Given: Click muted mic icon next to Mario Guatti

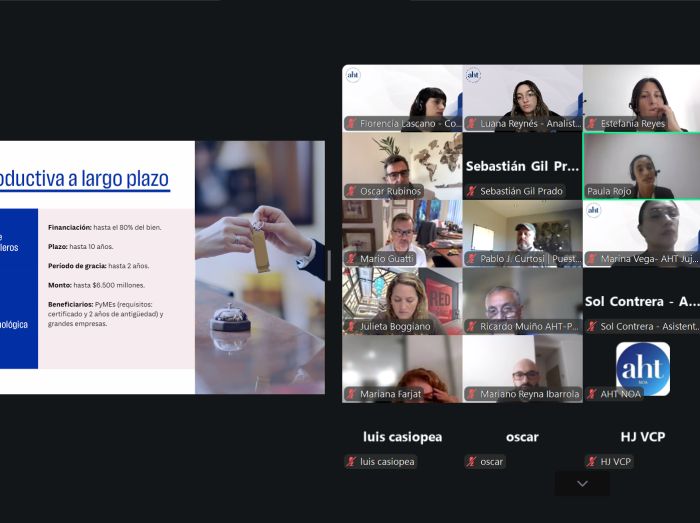Looking at the screenshot, I should pyautogui.click(x=352, y=259).
